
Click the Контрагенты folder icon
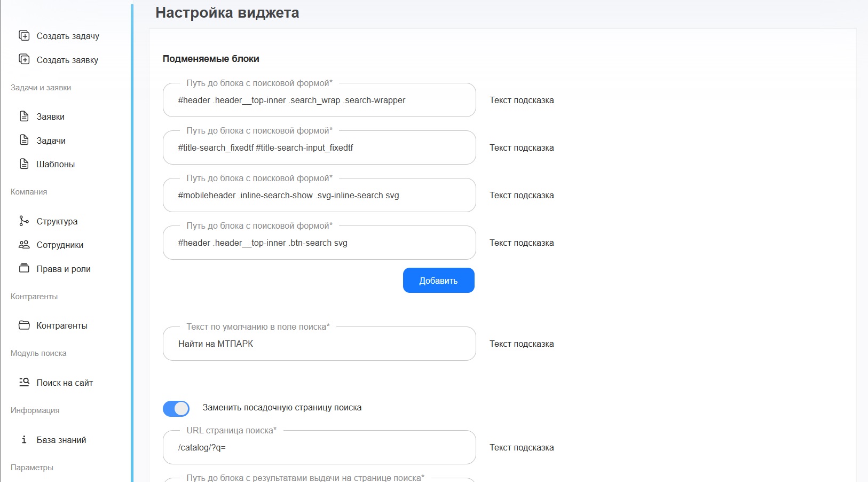24,325
